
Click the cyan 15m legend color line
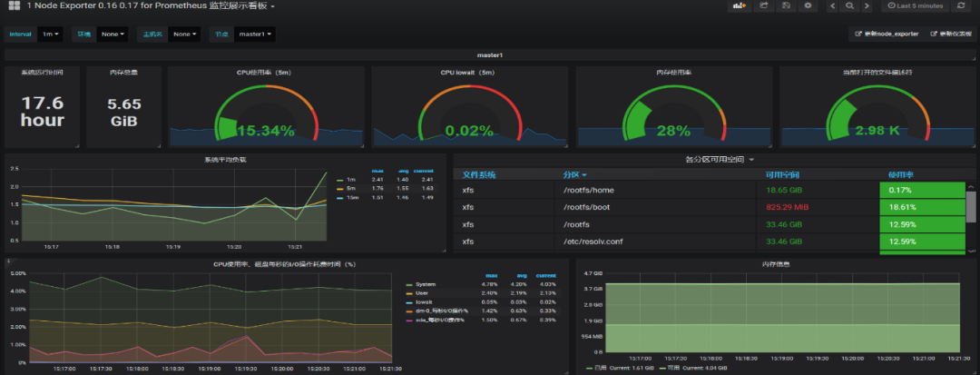click(339, 198)
